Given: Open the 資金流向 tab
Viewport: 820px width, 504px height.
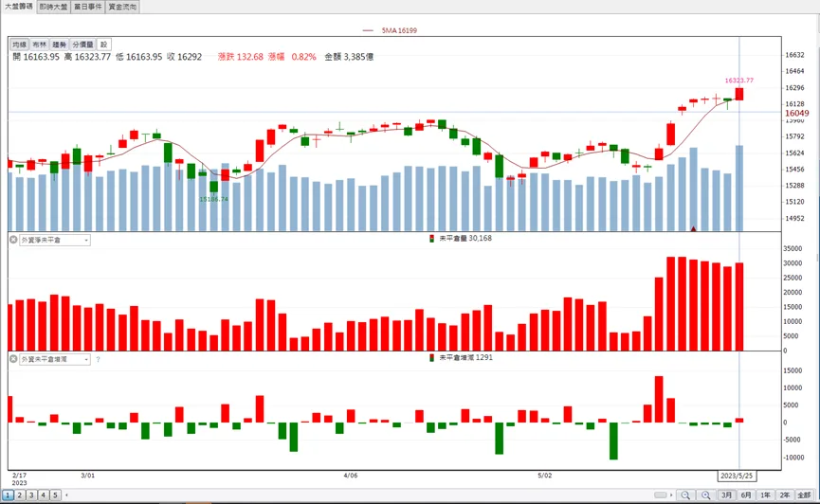Looking at the screenshot, I should click(x=122, y=7).
